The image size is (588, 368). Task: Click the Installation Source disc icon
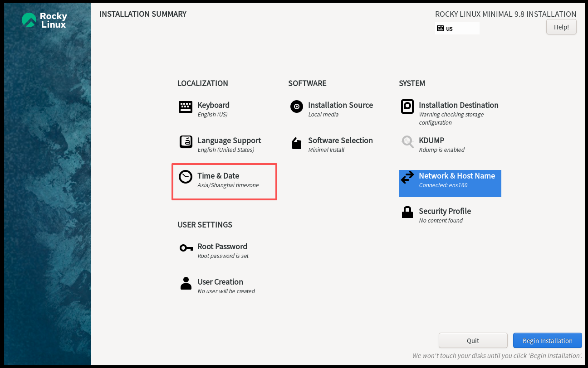point(297,107)
